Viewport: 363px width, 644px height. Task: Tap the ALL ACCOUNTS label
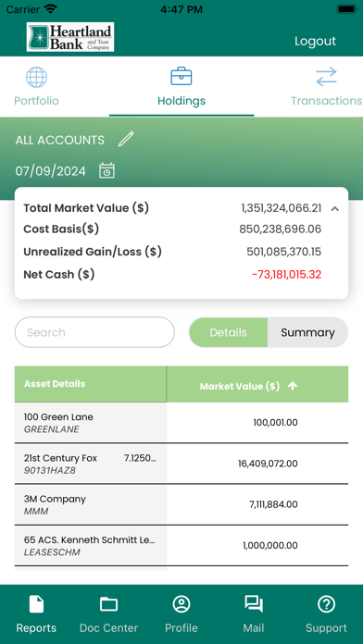[x=60, y=140]
